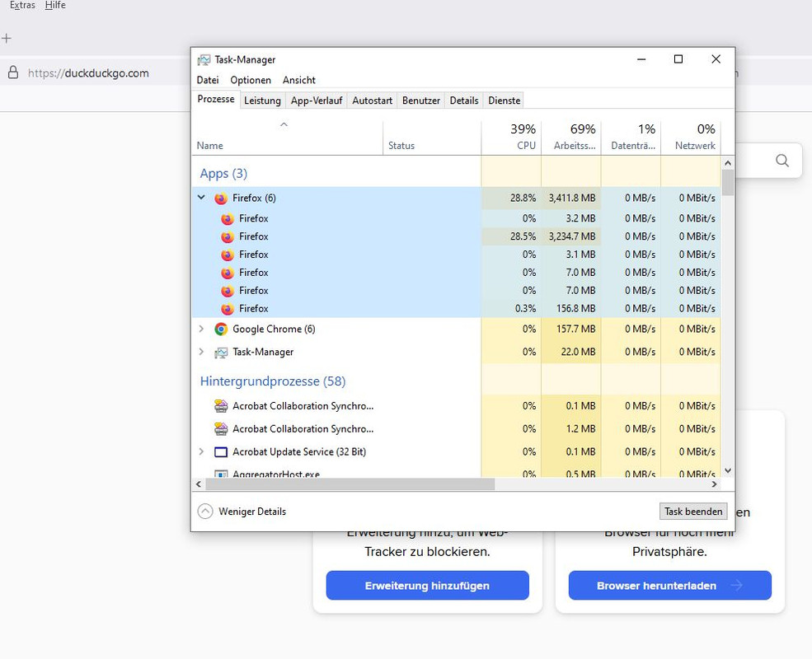Click the DuckDuckGo search magnifier icon

point(782,161)
